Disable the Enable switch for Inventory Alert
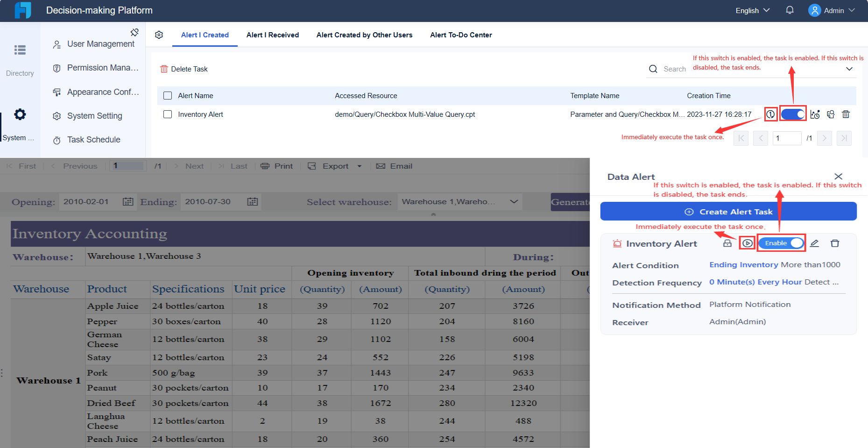The height and width of the screenshot is (448, 868). tap(781, 242)
